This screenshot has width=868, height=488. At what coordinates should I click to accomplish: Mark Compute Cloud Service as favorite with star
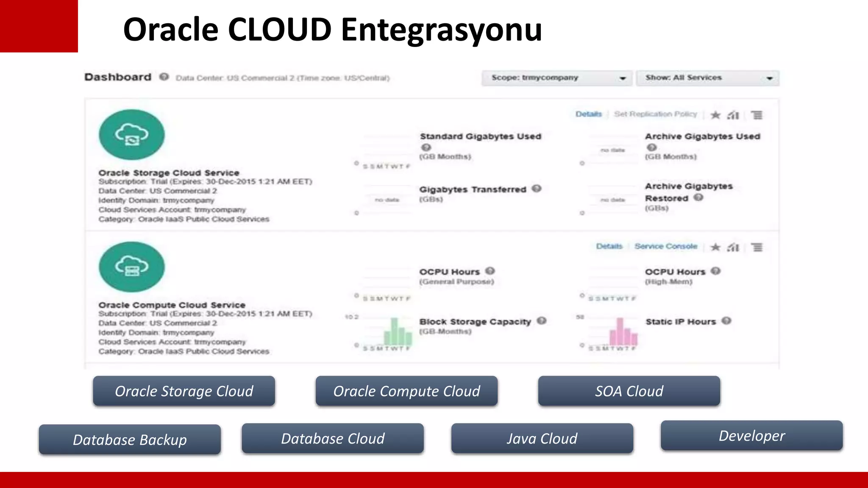tap(715, 247)
